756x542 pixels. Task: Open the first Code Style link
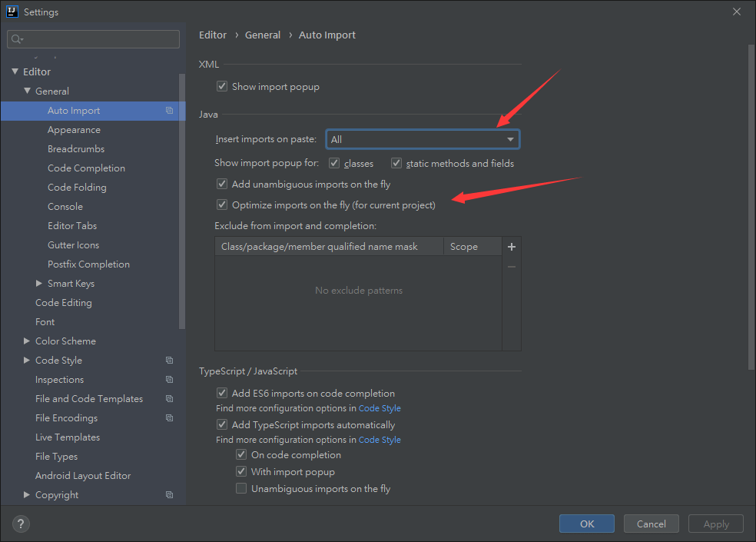click(380, 408)
